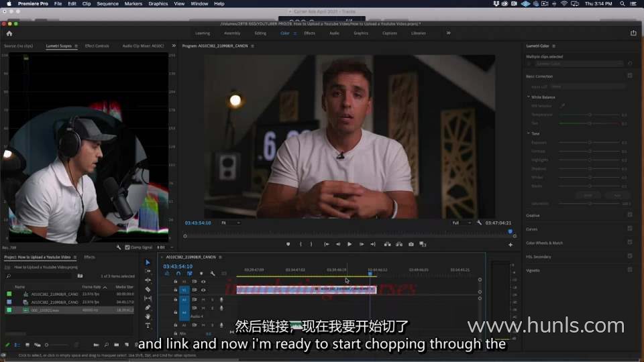Image resolution: width=644 pixels, height=362 pixels.
Task: Toggle Color Wheels & Match checkbox
Action: click(630, 242)
